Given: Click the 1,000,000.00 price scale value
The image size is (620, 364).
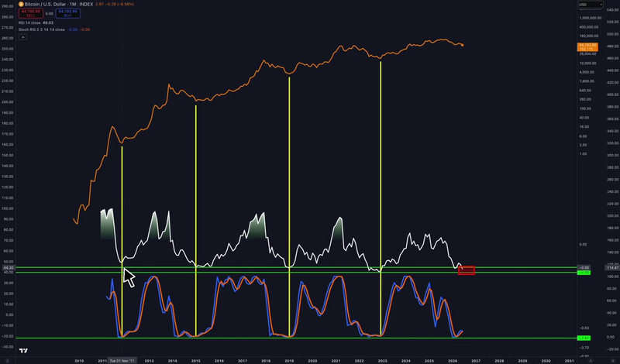Looking at the screenshot, I should click(x=591, y=18).
